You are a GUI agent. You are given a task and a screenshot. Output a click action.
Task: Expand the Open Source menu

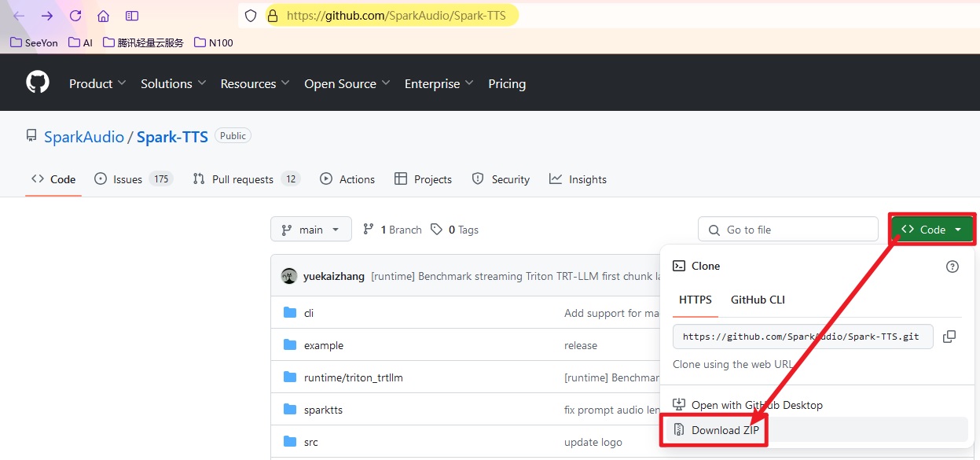pos(347,83)
